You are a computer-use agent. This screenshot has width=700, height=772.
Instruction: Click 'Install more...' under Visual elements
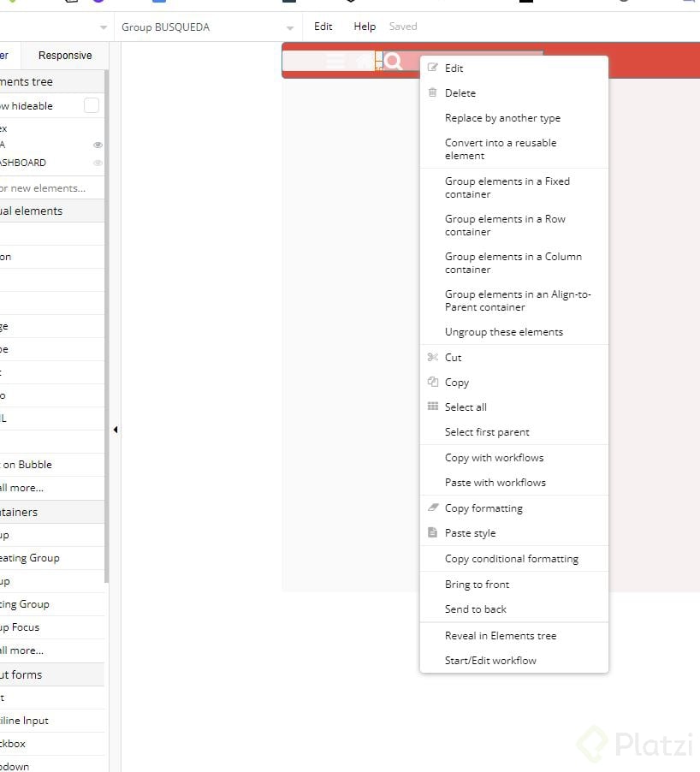[x=51, y=488]
